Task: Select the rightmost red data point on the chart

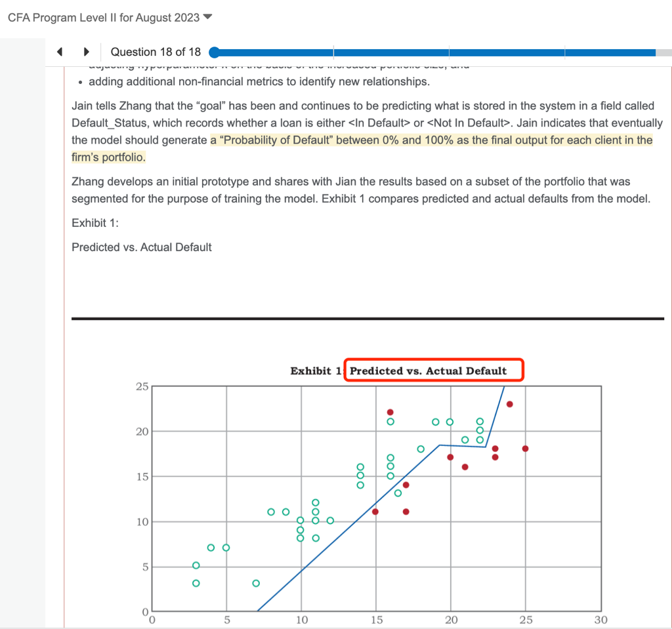Action: [525, 449]
